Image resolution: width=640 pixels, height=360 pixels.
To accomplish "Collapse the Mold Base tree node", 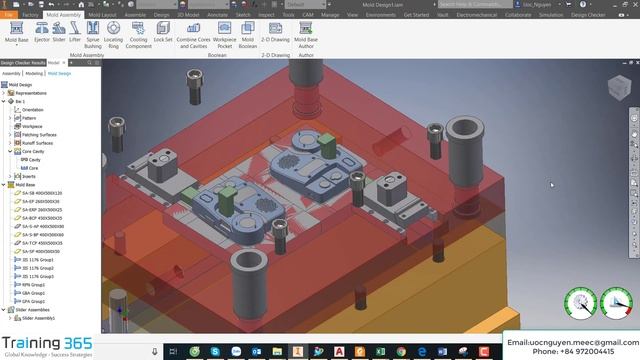I will click(4, 185).
